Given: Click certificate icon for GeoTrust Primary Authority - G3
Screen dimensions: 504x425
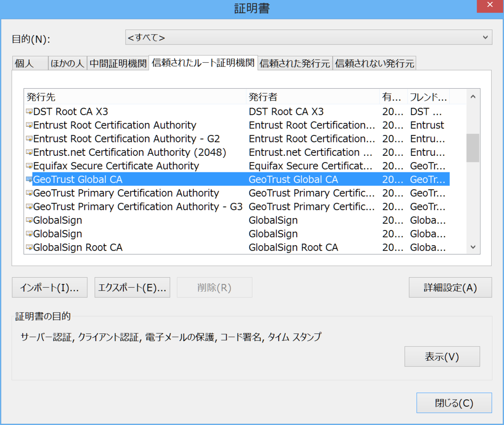Looking at the screenshot, I should (x=29, y=206).
